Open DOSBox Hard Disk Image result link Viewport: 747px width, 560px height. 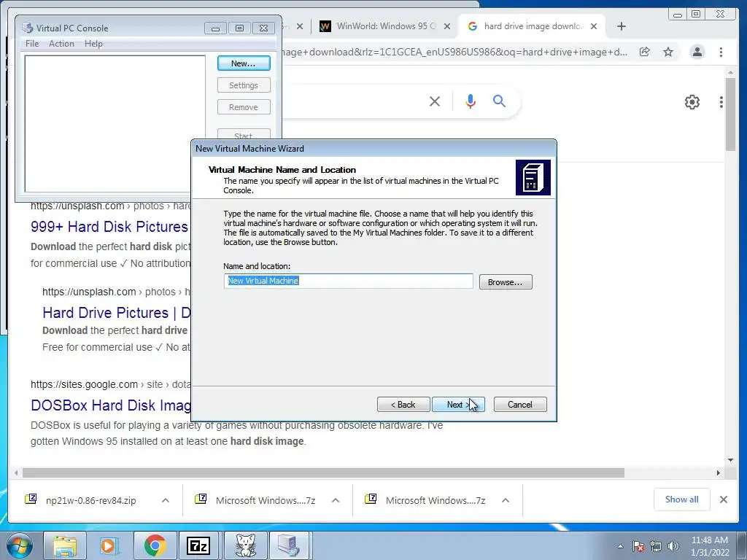[111, 405]
